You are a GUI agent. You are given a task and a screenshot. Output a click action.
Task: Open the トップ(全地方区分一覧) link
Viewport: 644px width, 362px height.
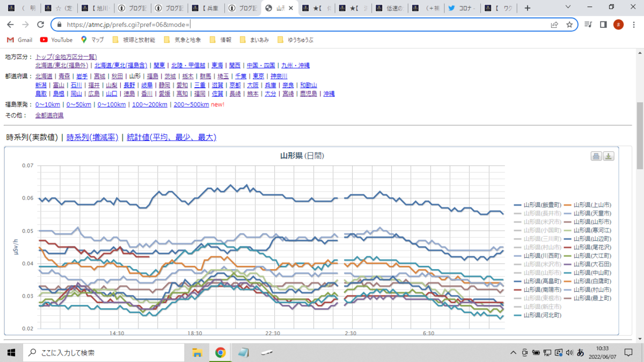[x=66, y=57]
